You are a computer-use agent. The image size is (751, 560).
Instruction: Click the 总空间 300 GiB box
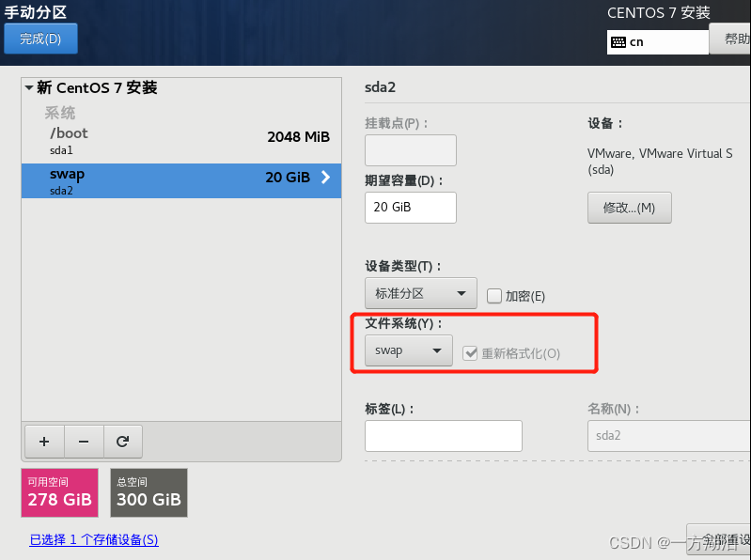click(x=149, y=492)
